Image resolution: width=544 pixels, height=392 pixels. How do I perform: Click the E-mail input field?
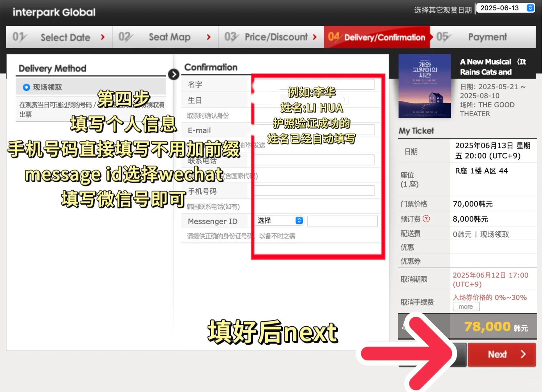click(x=314, y=129)
